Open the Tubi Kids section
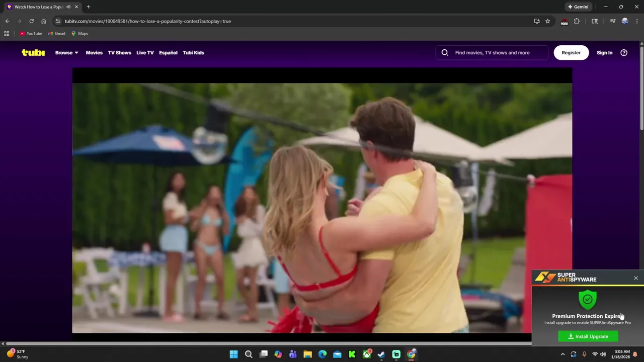644x362 pixels. [193, 52]
